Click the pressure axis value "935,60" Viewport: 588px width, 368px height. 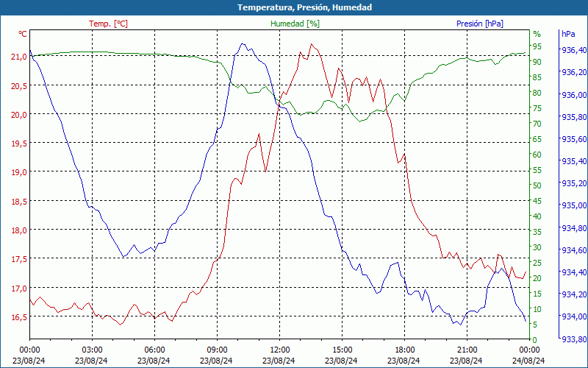[x=574, y=139]
